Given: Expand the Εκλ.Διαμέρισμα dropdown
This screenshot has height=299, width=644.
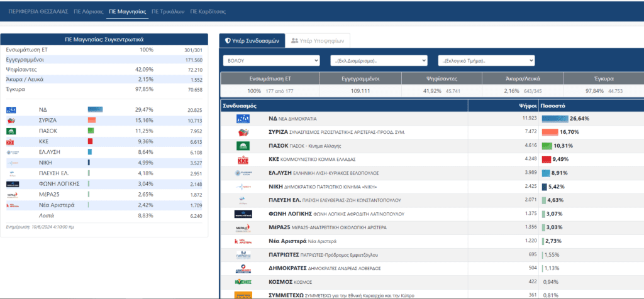Looking at the screenshot, I should point(379,60).
